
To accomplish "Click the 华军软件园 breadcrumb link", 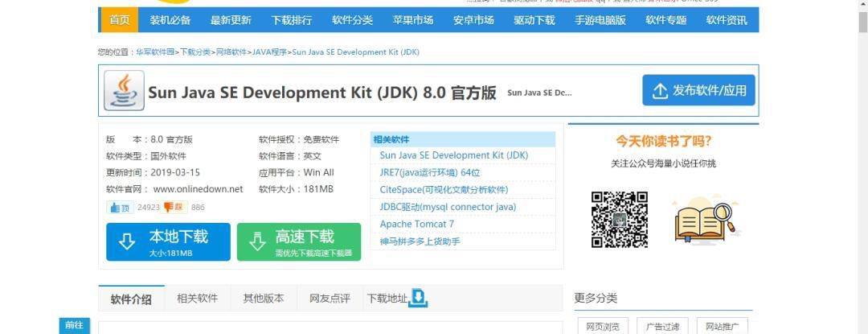I will [x=156, y=52].
